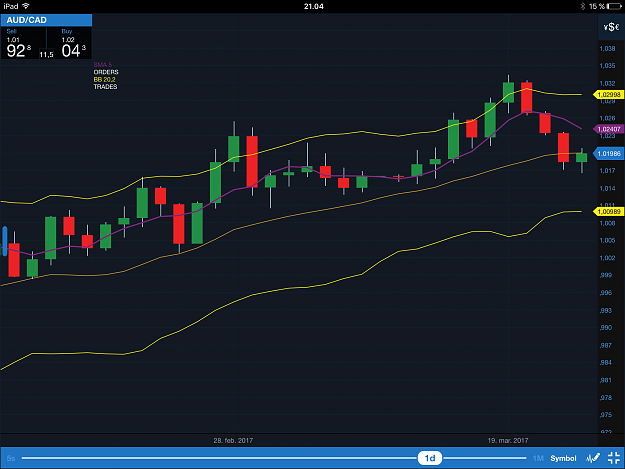Select the ORDERS label

(106, 72)
